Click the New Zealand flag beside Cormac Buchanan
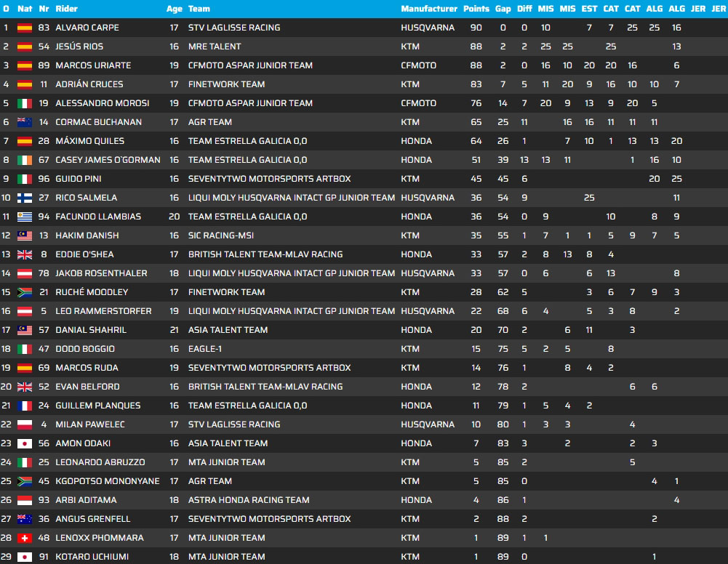 coord(25,122)
